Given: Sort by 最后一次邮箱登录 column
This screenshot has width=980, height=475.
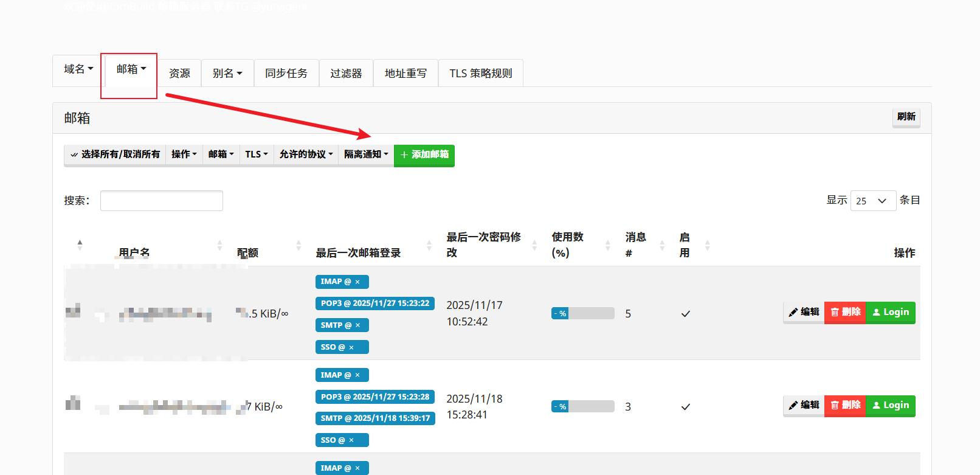Looking at the screenshot, I should tap(358, 252).
